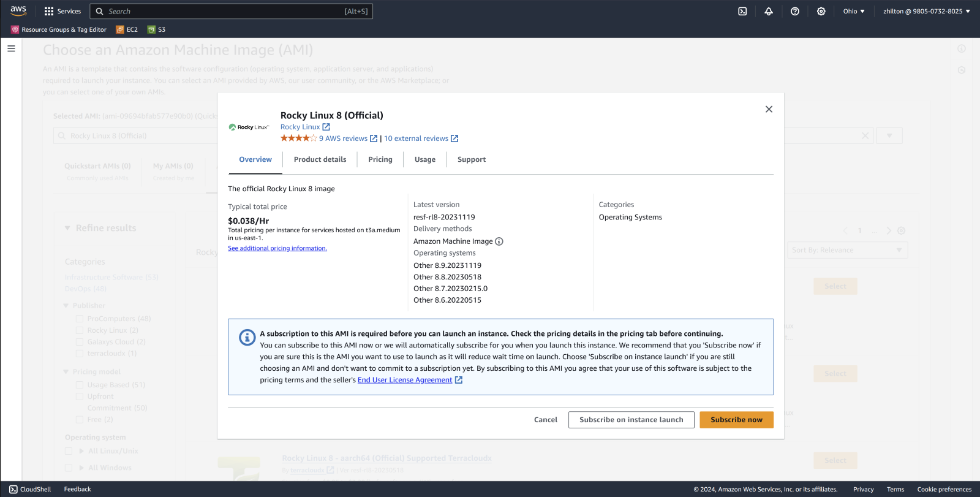Screen dimensions: 980x497
Task: Toggle the Upfront Commitment checkbox
Action: click(79, 396)
